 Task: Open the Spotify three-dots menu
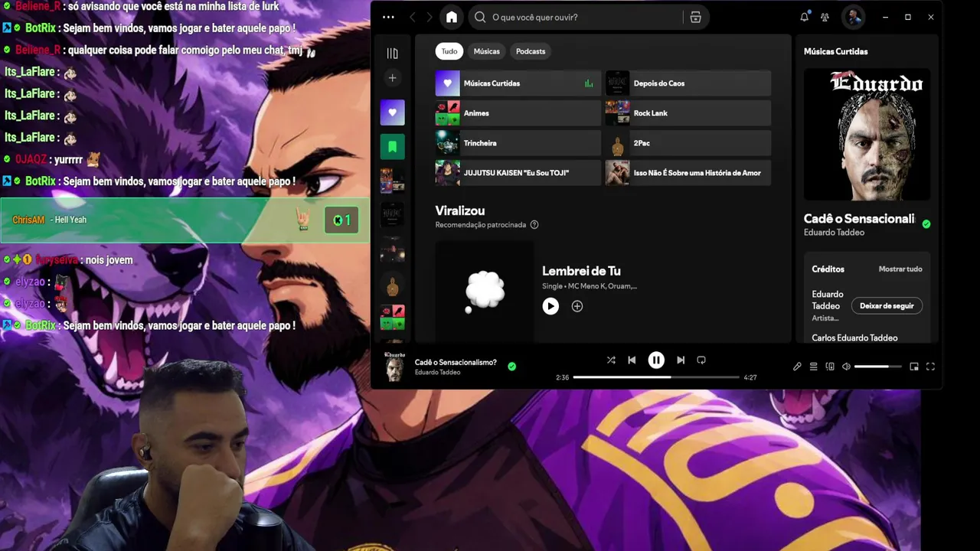coord(388,17)
